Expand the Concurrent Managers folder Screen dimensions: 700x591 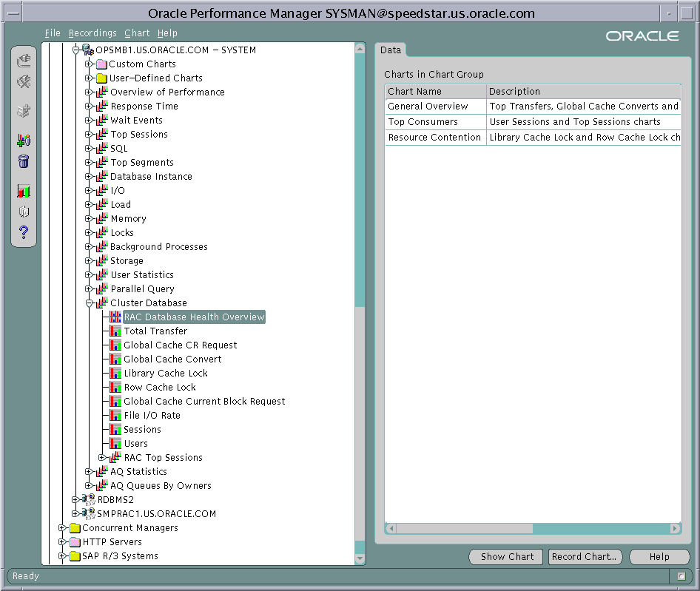coord(64,527)
